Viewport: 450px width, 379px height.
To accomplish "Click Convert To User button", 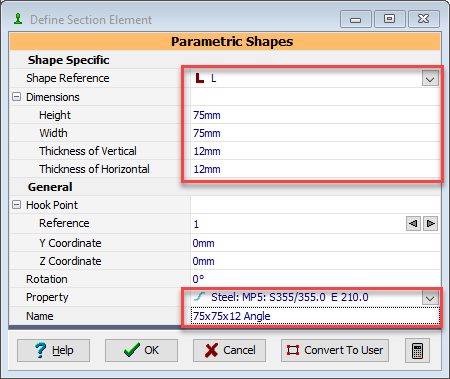I will pos(335,350).
